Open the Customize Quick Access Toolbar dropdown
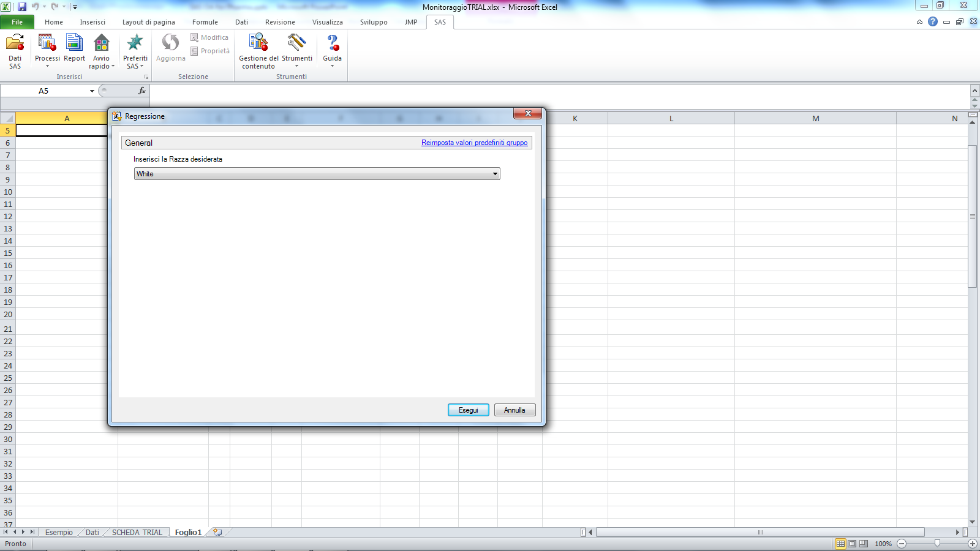980x551 pixels. 75,7
